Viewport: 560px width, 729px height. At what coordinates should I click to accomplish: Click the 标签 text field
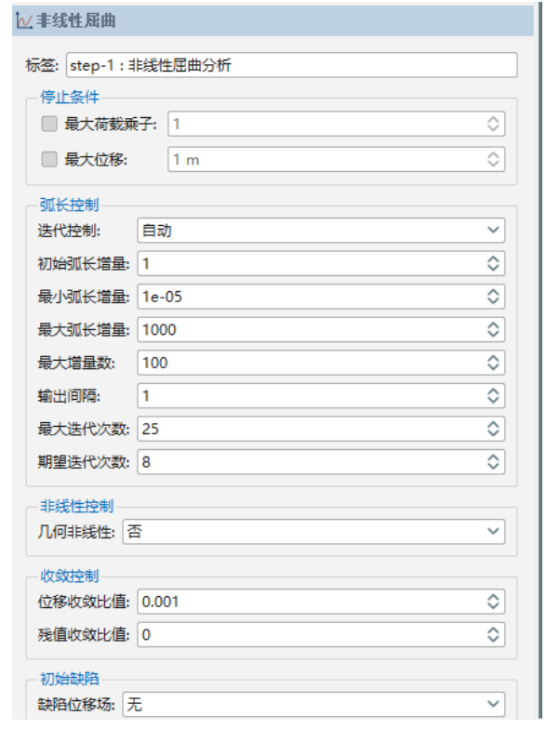pyautogui.click(x=290, y=66)
